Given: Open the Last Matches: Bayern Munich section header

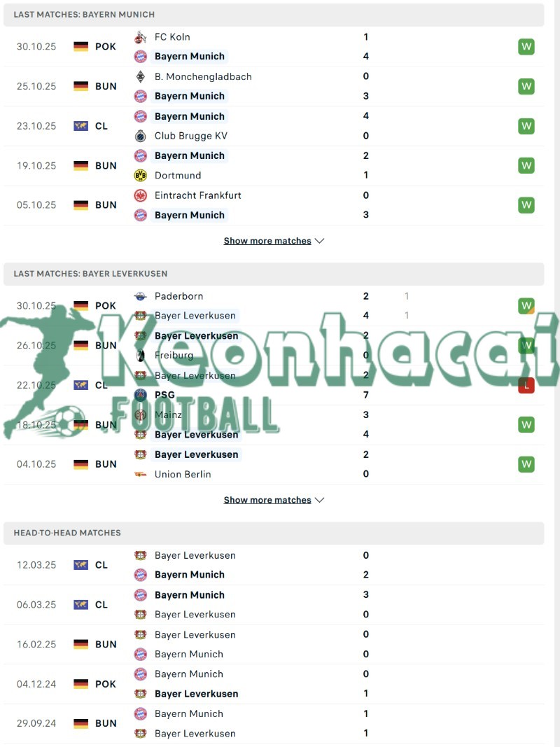Looking at the screenshot, I should coord(84,15).
